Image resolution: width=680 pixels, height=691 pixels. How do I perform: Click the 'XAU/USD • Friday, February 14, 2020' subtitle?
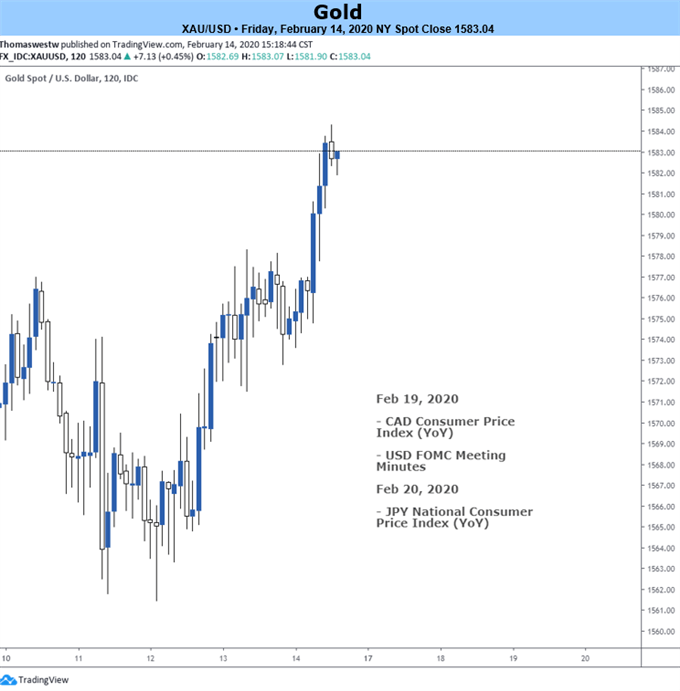coord(278,29)
